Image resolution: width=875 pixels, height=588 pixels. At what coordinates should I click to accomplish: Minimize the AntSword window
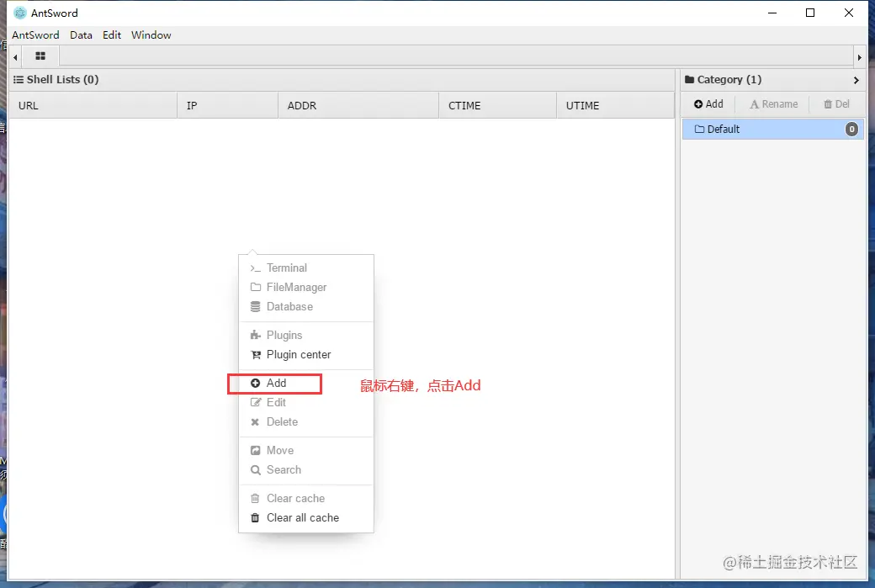(772, 13)
